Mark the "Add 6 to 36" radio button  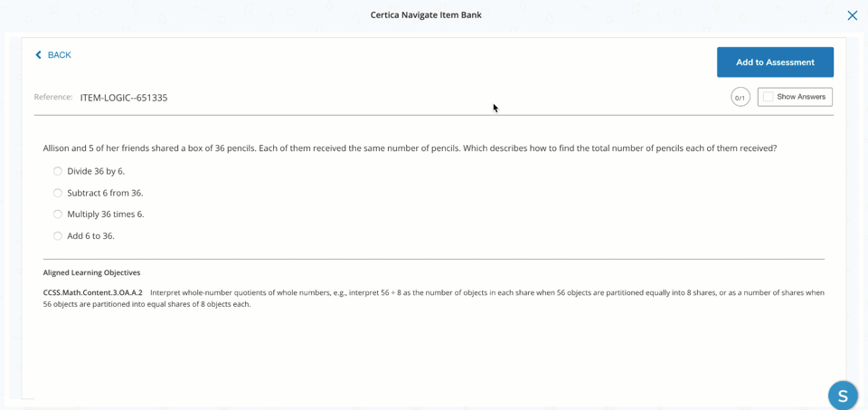(x=58, y=236)
